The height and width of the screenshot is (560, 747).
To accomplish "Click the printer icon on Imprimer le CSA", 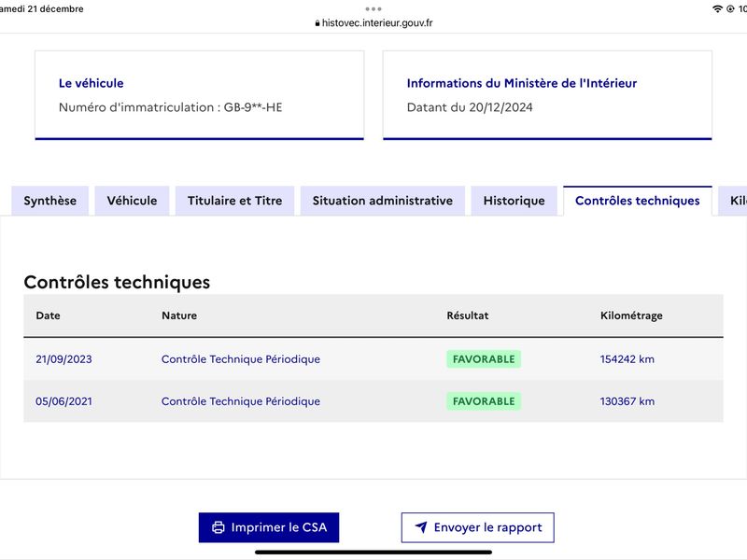I will pos(218,527).
